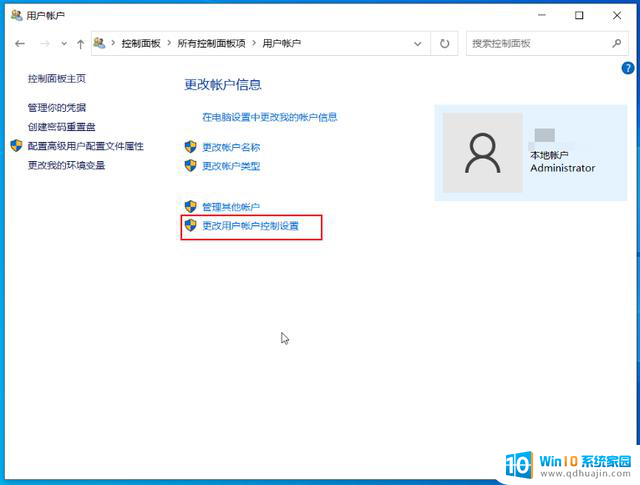Open 更改帐户类型 link
Image resolution: width=640 pixels, height=485 pixels.
pyautogui.click(x=231, y=166)
